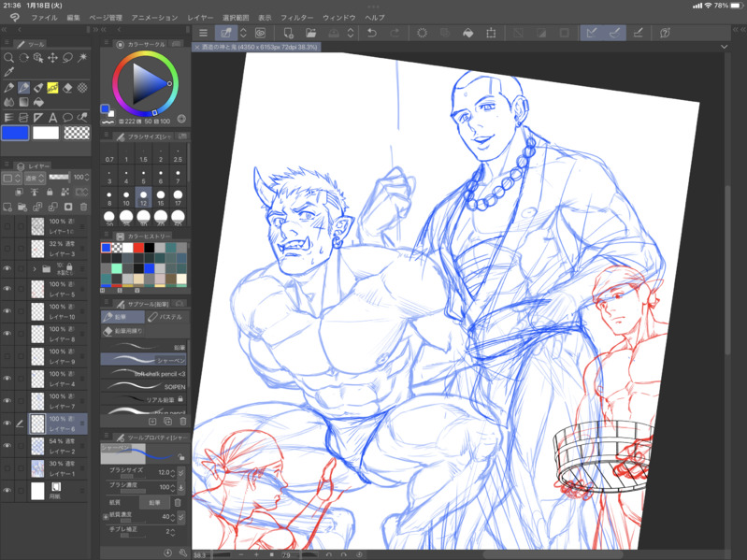Open the 編集 menu
The image size is (747, 560).
click(73, 18)
